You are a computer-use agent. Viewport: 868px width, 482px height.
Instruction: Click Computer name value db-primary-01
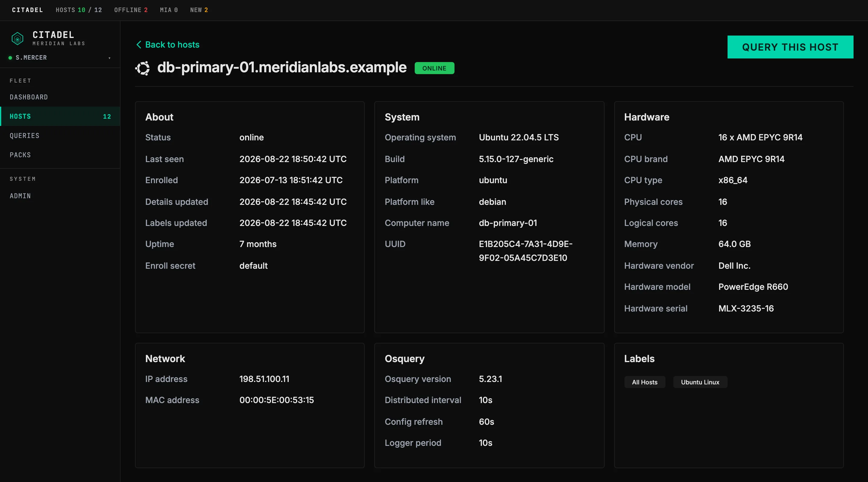coord(508,223)
